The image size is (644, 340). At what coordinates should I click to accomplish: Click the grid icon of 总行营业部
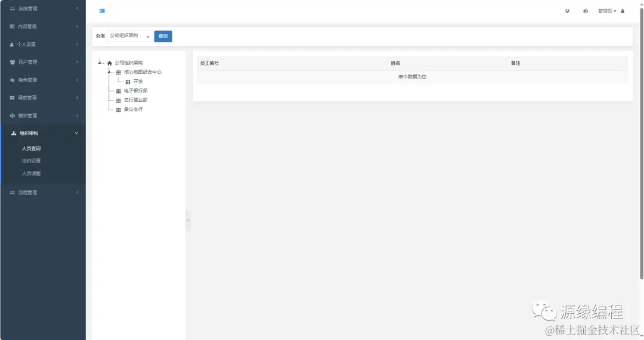point(118,101)
